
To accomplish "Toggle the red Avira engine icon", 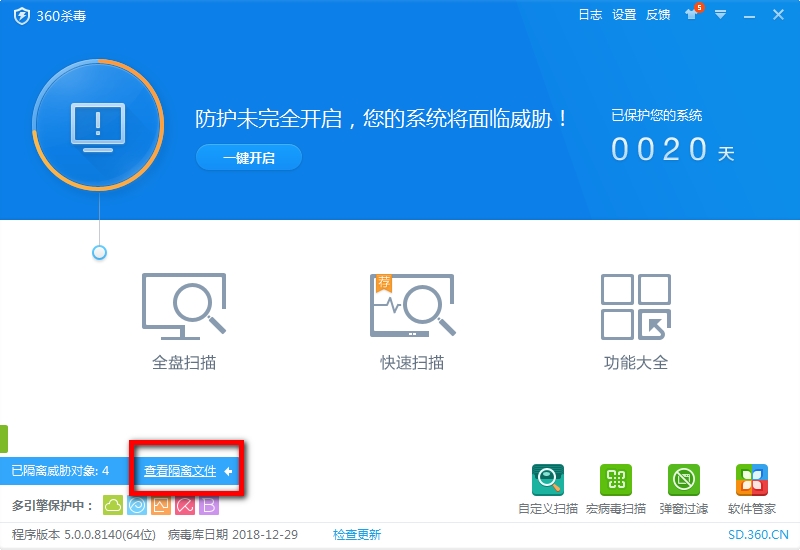I will click(x=185, y=505).
